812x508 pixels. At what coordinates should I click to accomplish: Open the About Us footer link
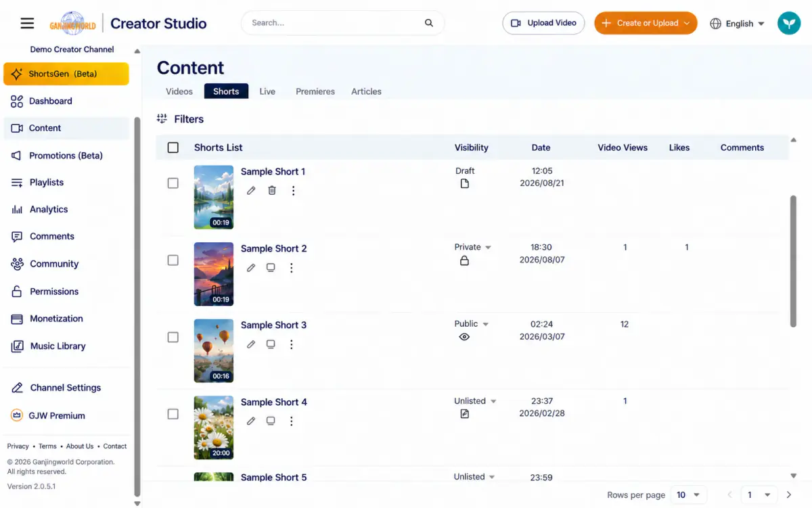pos(80,446)
